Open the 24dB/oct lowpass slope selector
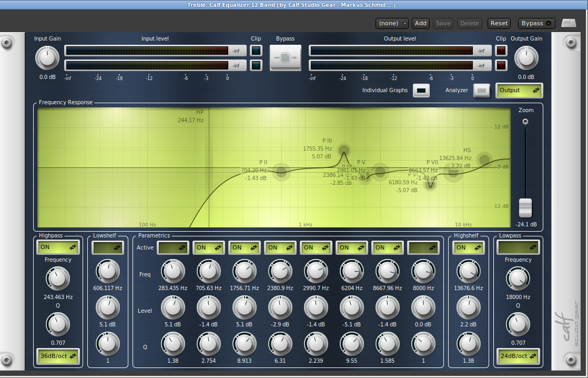This screenshot has height=378, width=588. [x=518, y=356]
